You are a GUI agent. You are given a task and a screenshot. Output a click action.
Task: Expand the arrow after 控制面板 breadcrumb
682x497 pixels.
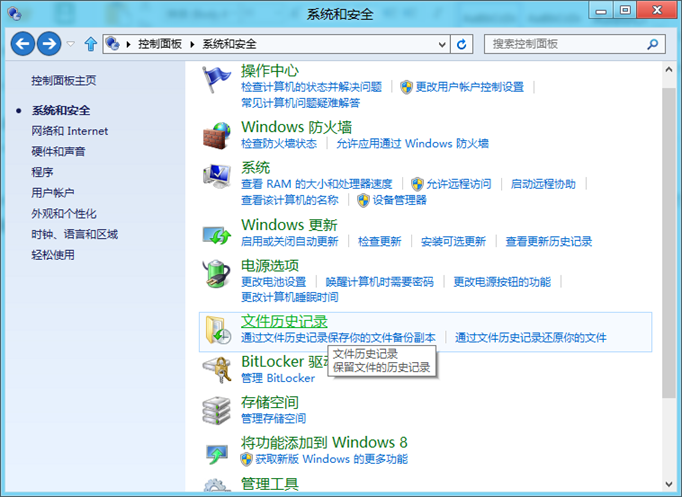(192, 44)
